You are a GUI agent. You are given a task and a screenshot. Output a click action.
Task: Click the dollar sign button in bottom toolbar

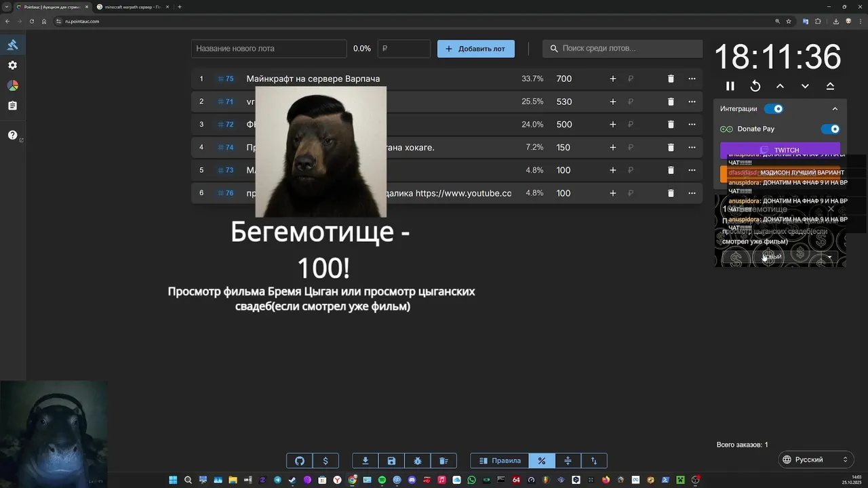[x=325, y=461]
